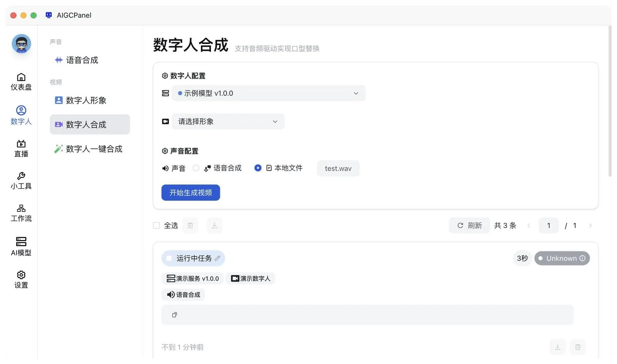
Task: Select 数字人合成 menu item
Action: 89,124
